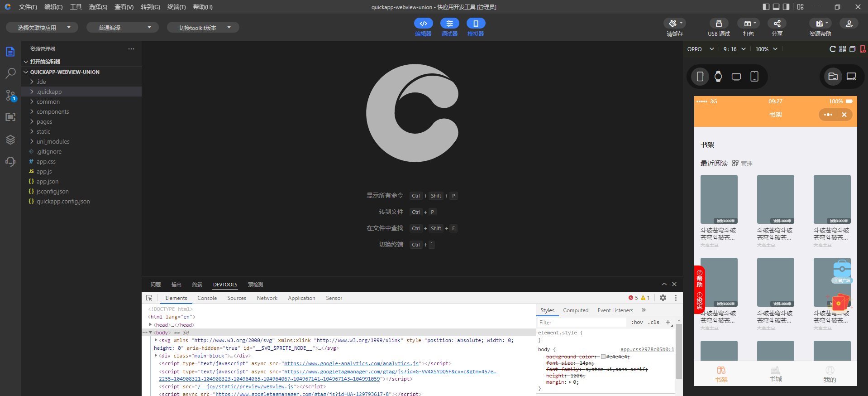Switch to the 终端 panel tab
Viewport: 868px width, 396px height.
(197, 285)
